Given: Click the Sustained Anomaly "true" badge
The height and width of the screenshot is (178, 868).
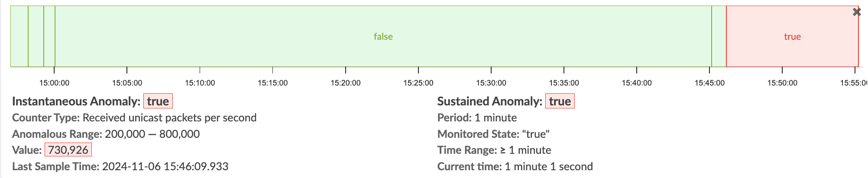Looking at the screenshot, I should point(560,101).
